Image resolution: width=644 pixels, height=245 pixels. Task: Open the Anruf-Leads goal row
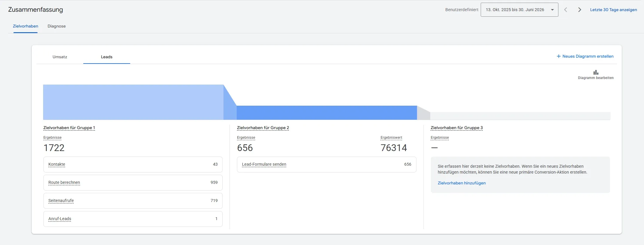coord(133,219)
